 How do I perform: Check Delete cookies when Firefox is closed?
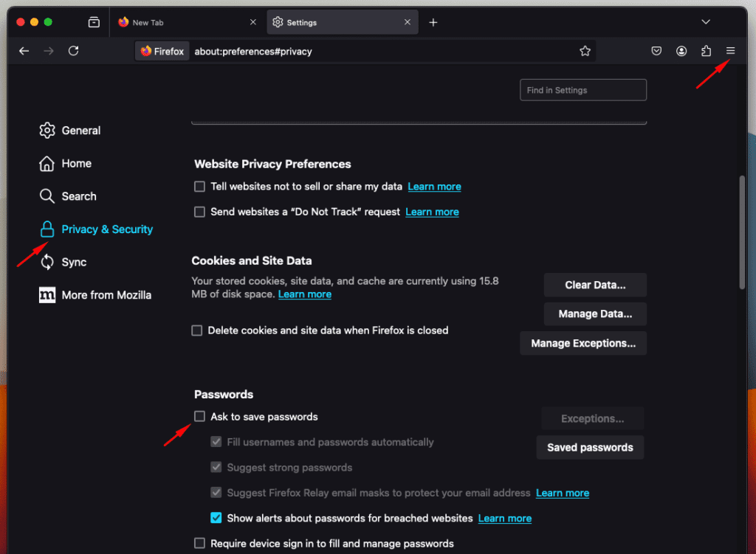tap(197, 330)
